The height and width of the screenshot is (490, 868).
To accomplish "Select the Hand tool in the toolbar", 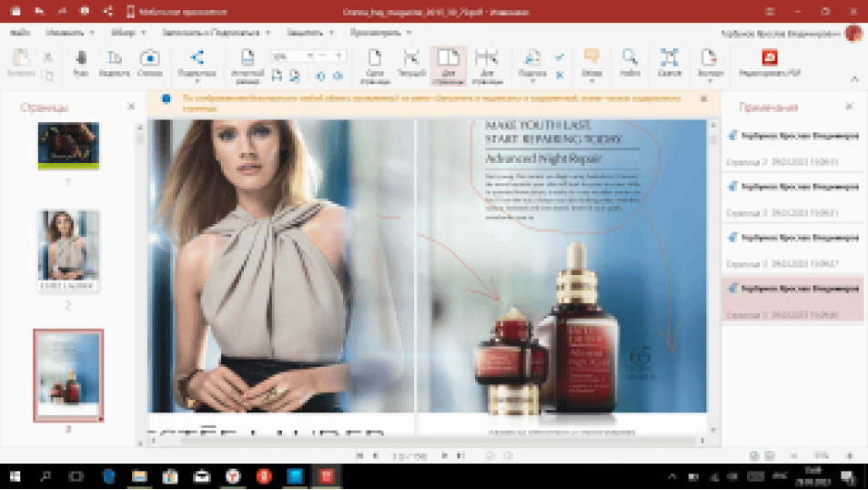I will pos(81,63).
